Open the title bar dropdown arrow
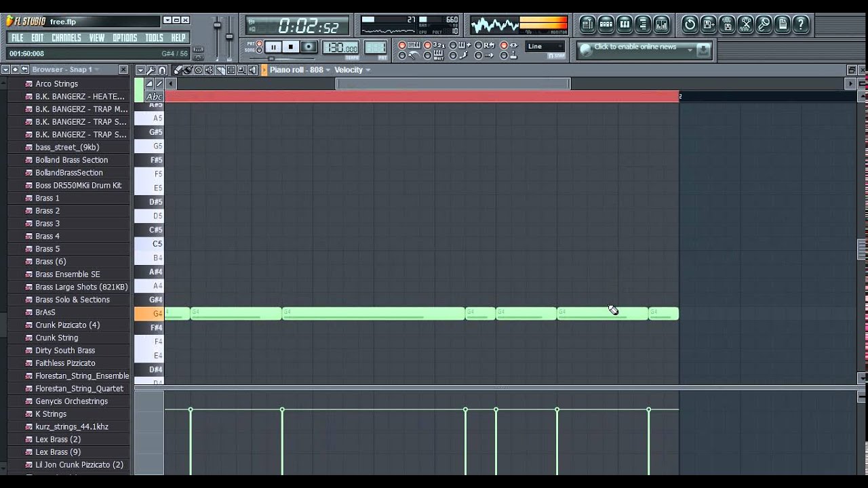This screenshot has width=868, height=488. (x=167, y=20)
